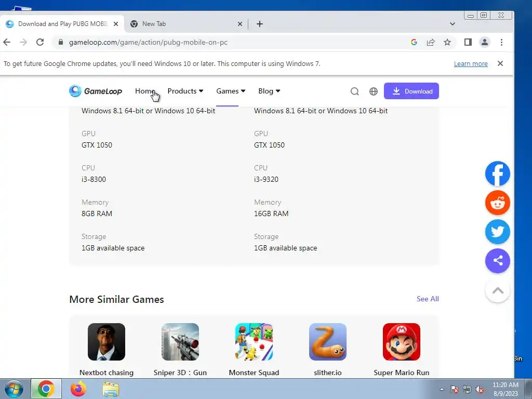532x399 pixels.
Task: Click the purple Download button
Action: point(411,91)
